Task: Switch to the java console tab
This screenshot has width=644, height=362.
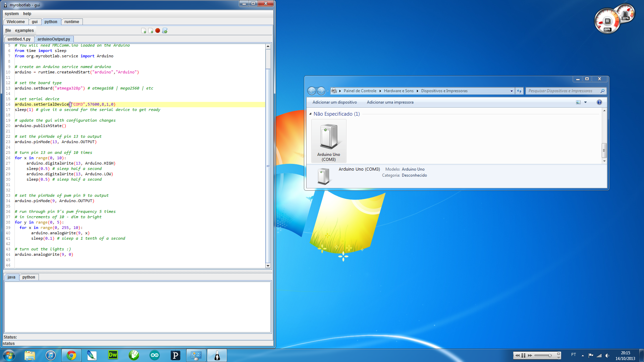Action: 11,277
